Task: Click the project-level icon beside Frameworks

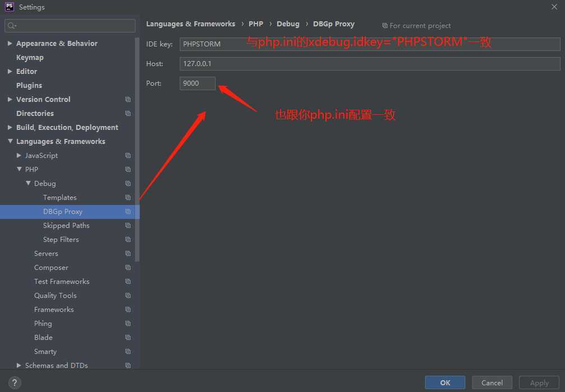Action: point(128,310)
